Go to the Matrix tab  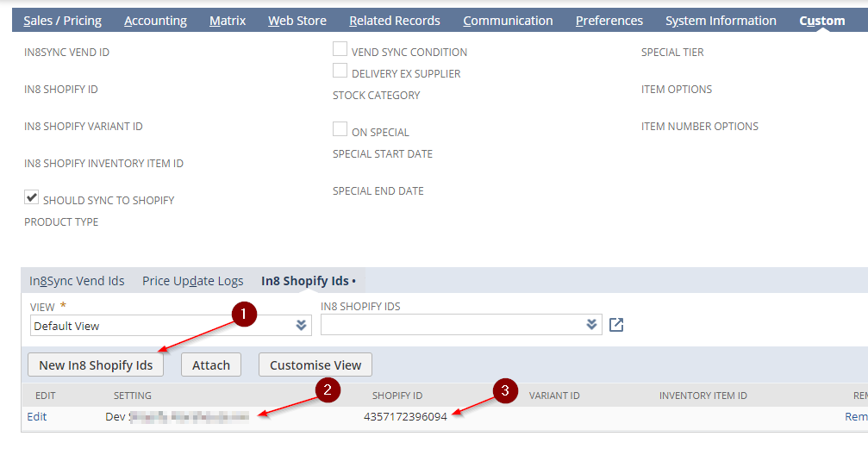[x=228, y=21]
